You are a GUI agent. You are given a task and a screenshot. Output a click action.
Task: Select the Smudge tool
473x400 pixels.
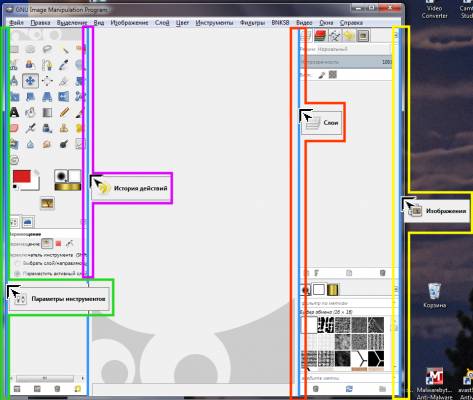click(x=47, y=144)
